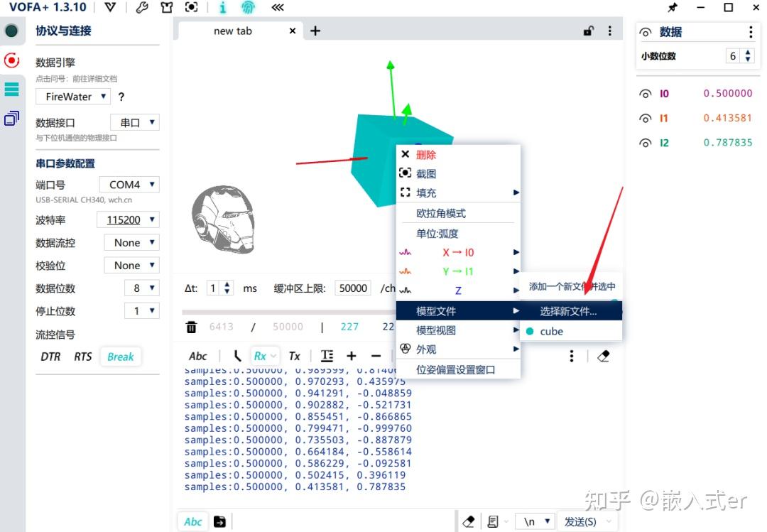Toggle the Rx display mode

click(260, 356)
